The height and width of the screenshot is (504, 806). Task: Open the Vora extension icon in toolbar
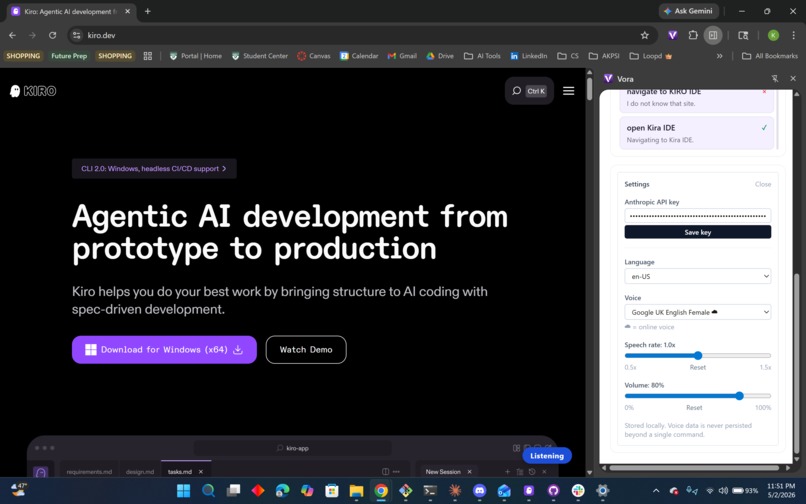click(672, 35)
